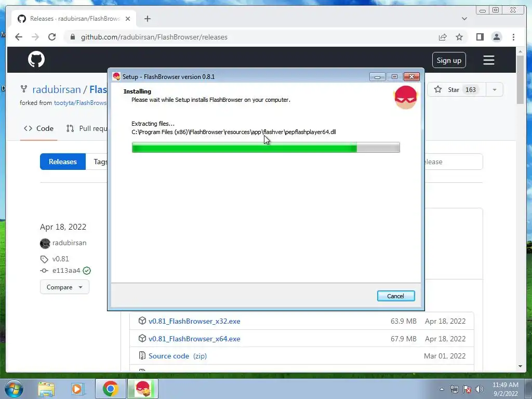Image resolution: width=532 pixels, height=399 pixels.
Task: Click FlashBrowser setup title bar icon
Action: (x=116, y=76)
